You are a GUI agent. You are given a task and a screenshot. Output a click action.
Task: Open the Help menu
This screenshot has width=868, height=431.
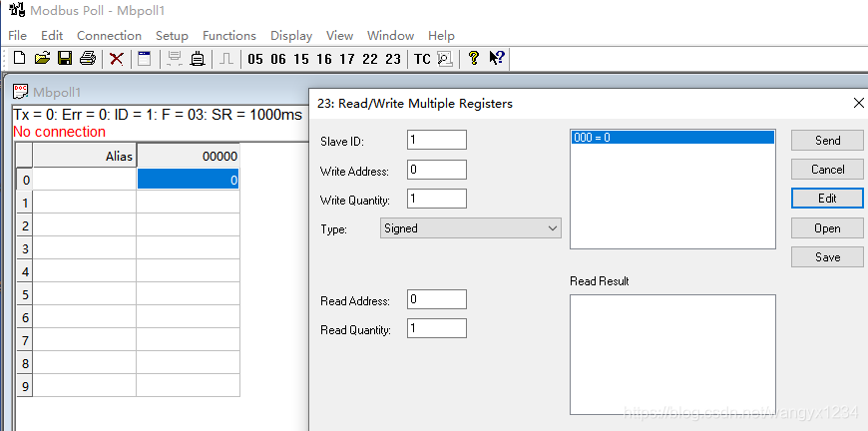[x=441, y=35]
